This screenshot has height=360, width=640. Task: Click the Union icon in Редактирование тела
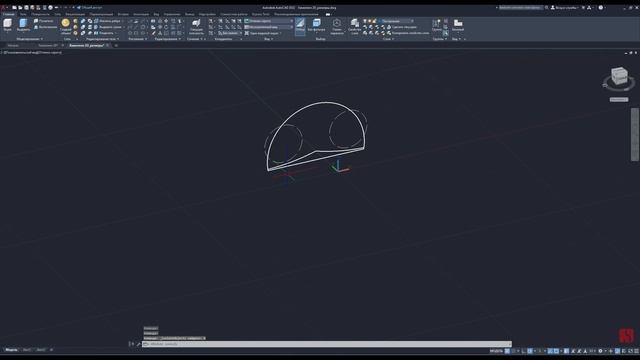click(83, 21)
